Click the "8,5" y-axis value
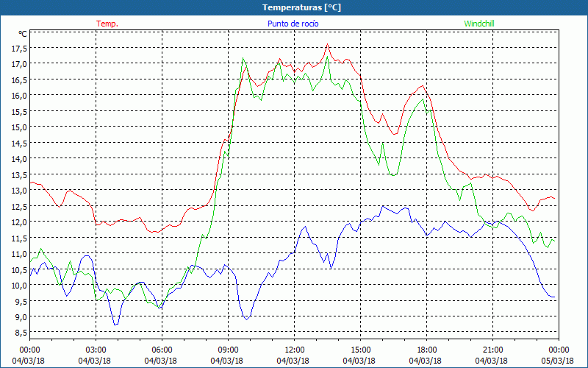588x368 pixels. coord(21,333)
